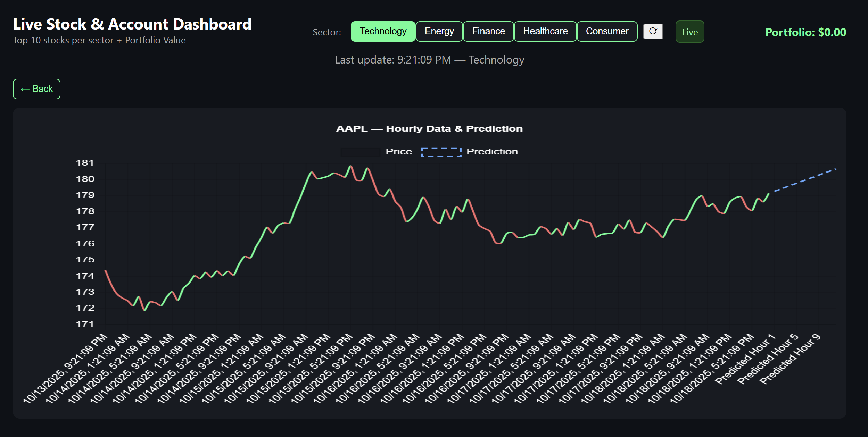This screenshot has width=868, height=437.
Task: Toggle the Price legend swatch
Action: 360,152
